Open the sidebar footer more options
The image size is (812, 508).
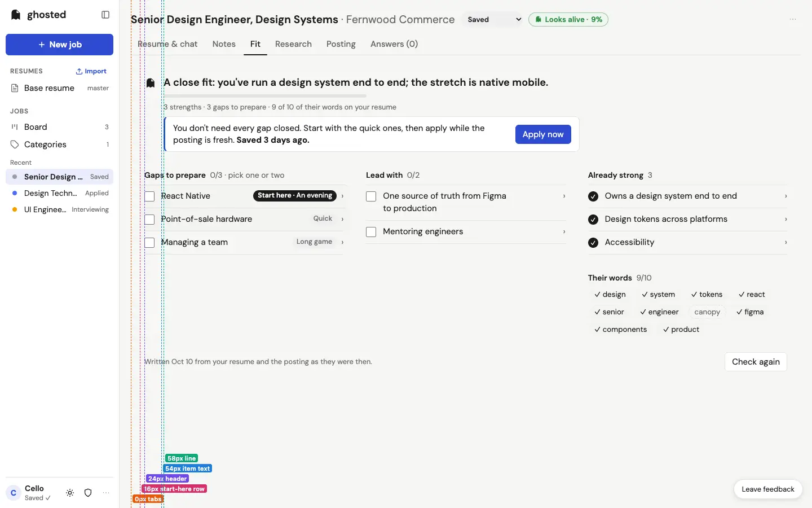(106, 493)
